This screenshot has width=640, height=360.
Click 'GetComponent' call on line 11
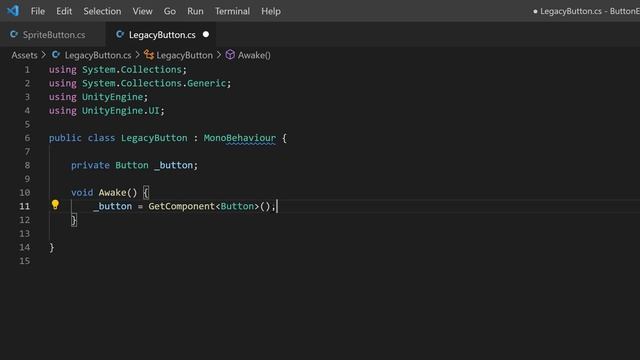(181, 206)
